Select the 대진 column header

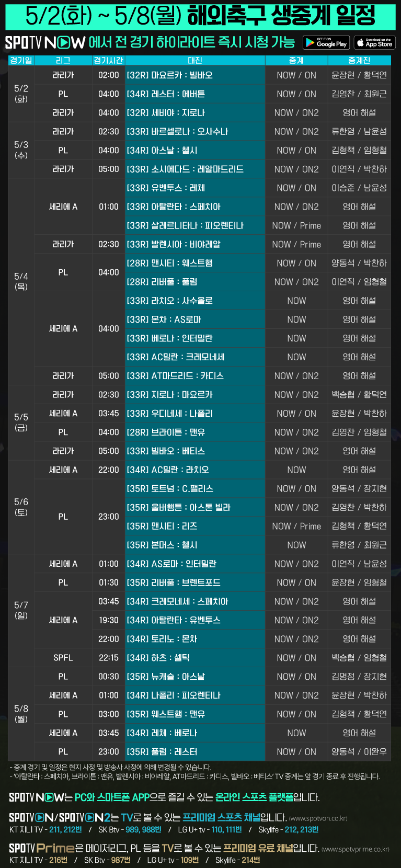pos(195,61)
